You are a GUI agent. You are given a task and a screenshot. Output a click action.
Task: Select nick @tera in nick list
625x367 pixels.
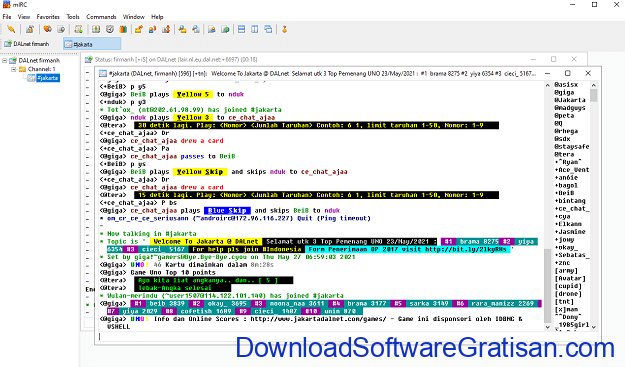(x=564, y=154)
